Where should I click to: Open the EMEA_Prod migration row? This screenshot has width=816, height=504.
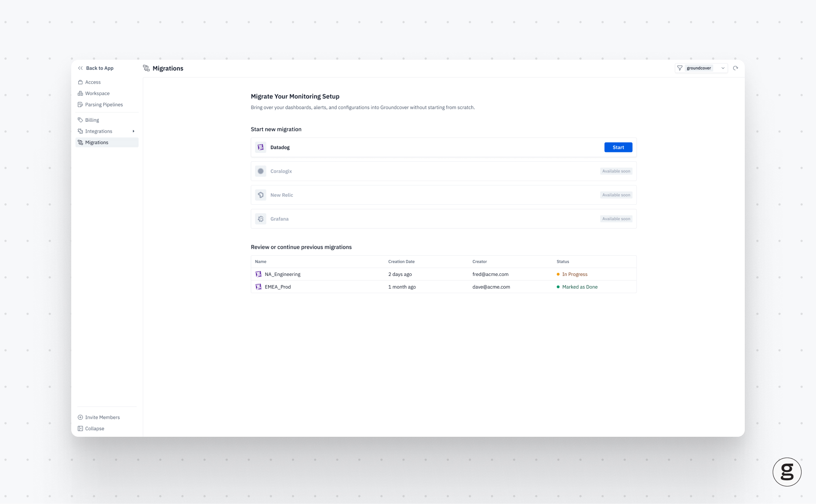point(444,287)
